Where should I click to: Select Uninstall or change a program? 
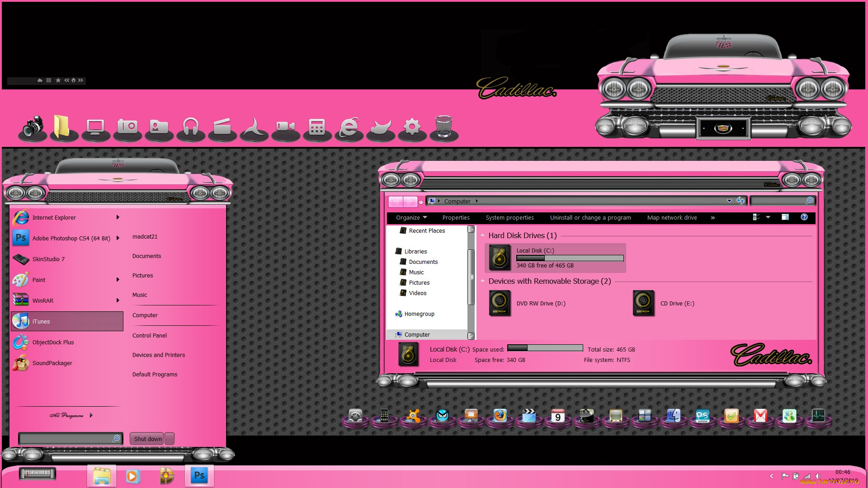pyautogui.click(x=590, y=218)
